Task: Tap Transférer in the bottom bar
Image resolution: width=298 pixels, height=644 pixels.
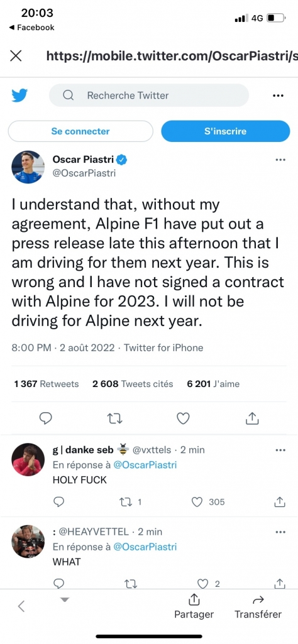Action: click(258, 606)
